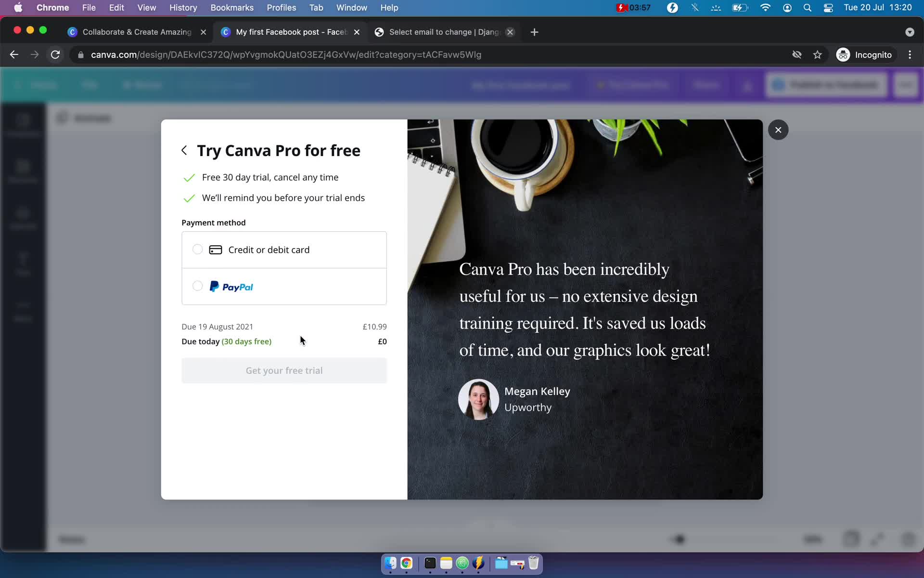Open Google Chrome from the Dock

pyautogui.click(x=407, y=563)
